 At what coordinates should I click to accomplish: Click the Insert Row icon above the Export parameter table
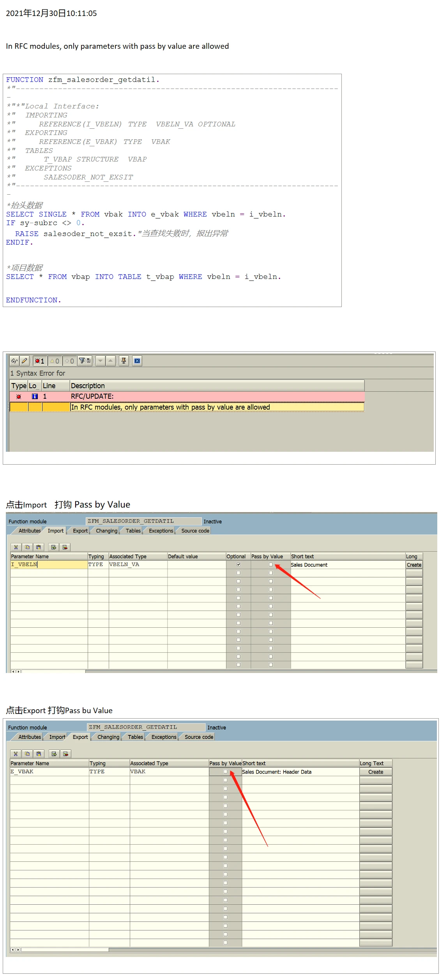pyautogui.click(x=54, y=754)
